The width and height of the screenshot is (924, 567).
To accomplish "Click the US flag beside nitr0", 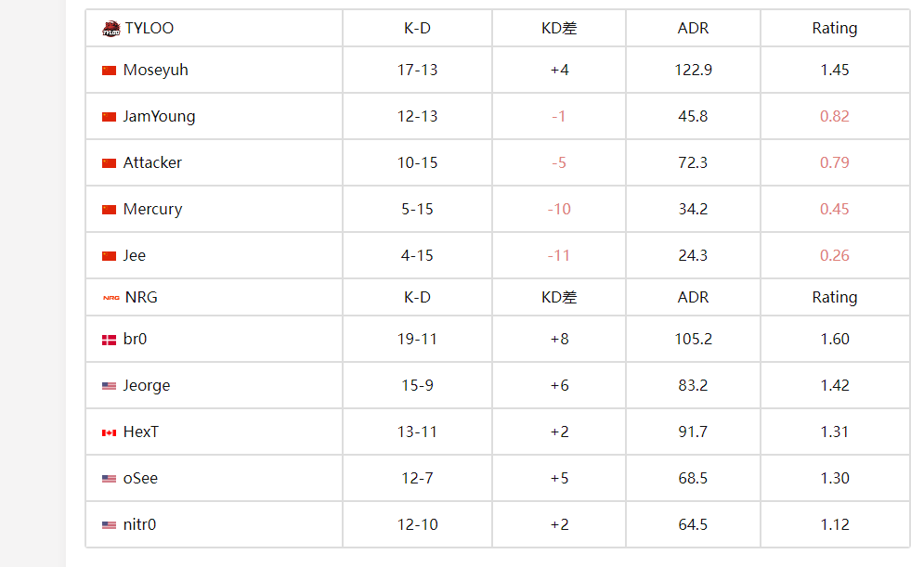I will 109,525.
